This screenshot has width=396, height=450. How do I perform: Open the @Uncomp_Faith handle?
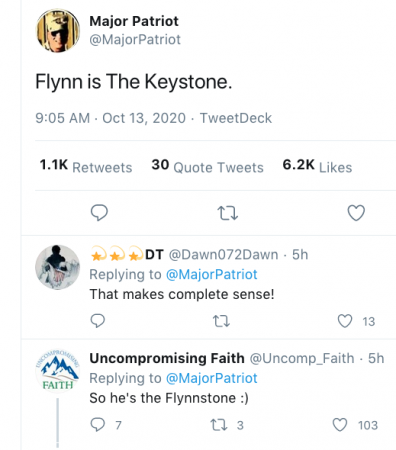pyautogui.click(x=302, y=359)
